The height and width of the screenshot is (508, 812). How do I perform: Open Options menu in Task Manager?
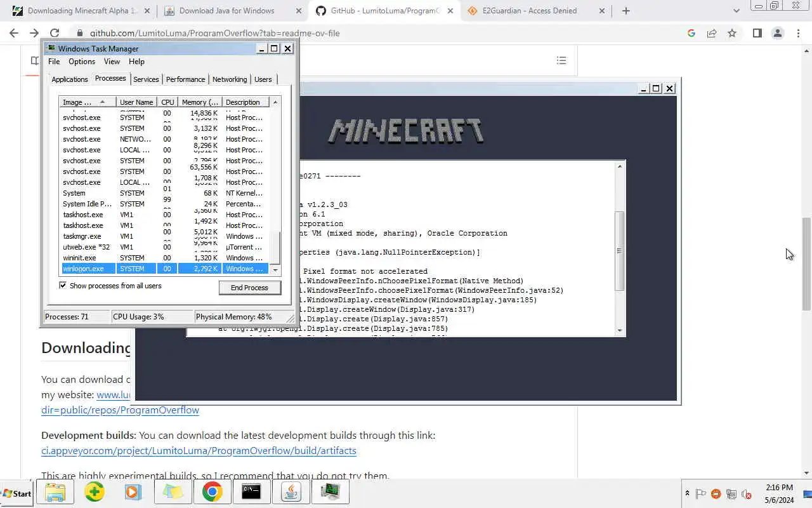click(82, 62)
